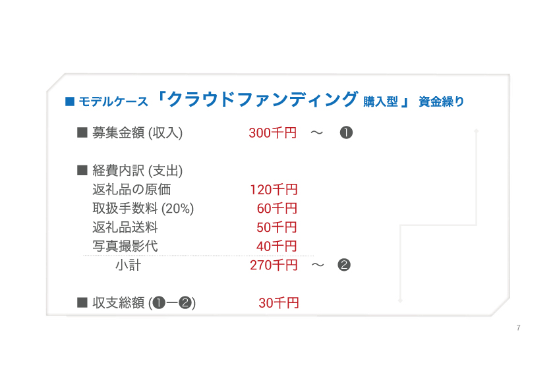Click the 返礼品送料 label
This screenshot has height=392, width=555.
point(125,227)
